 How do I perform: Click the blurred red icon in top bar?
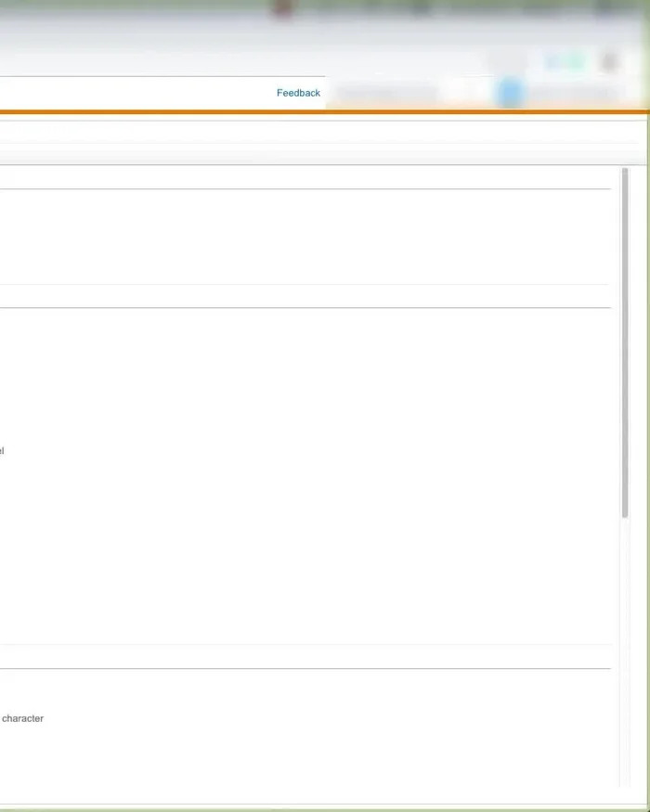point(283,8)
